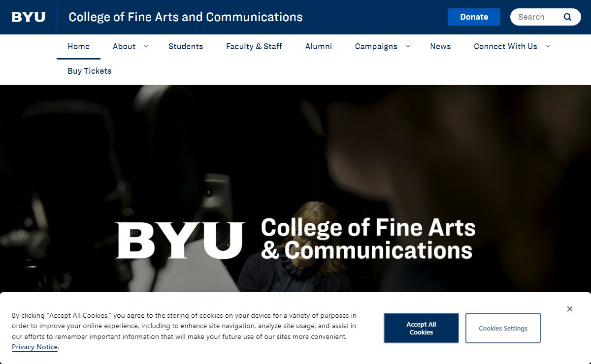This screenshot has height=364, width=591.
Task: Navigate to the News page
Action: (440, 46)
